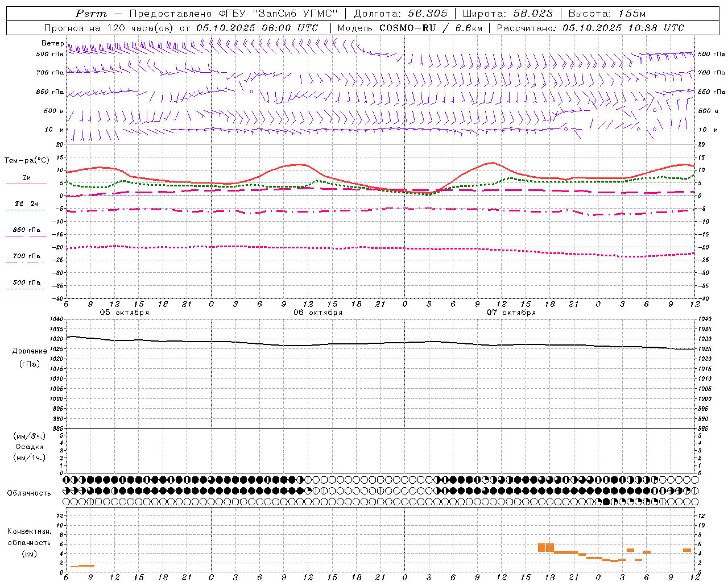Click the "(мм/1ч.)" precipitation unit label

(x=30, y=458)
